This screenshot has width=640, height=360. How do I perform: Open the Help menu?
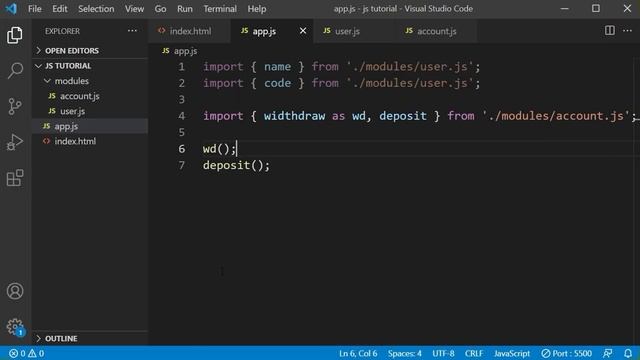click(x=257, y=9)
